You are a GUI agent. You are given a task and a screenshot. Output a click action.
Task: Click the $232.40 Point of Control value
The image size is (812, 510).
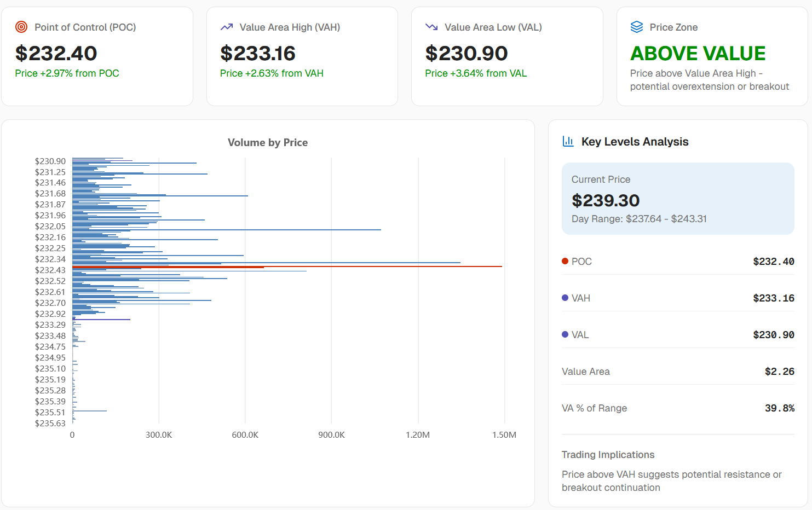(x=56, y=53)
